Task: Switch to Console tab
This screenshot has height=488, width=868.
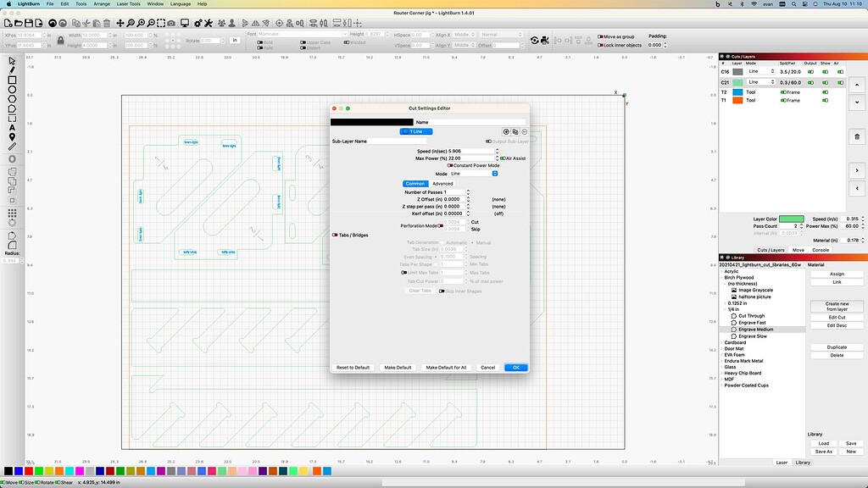Action: [x=821, y=250]
